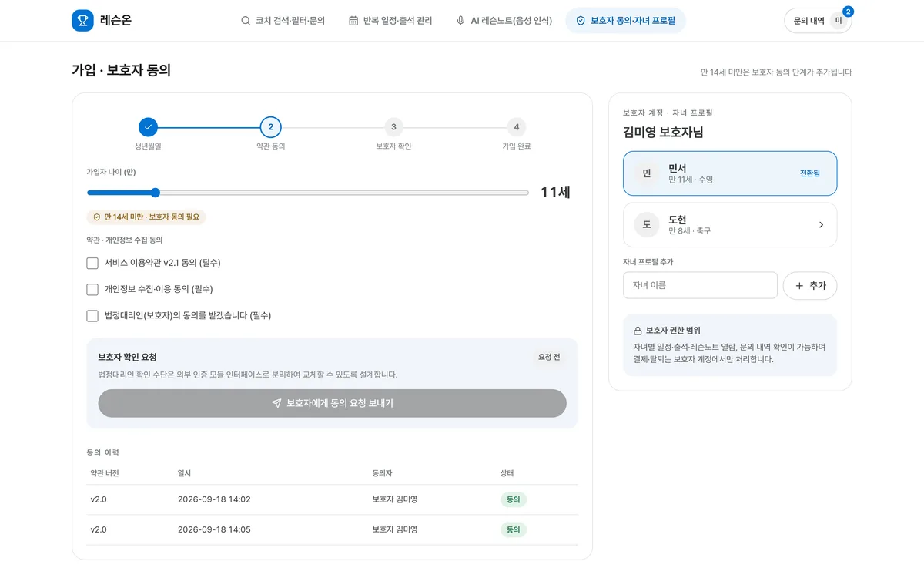Click 김미영 보호자님 heading
The height and width of the screenshot is (578, 924).
[x=663, y=132]
